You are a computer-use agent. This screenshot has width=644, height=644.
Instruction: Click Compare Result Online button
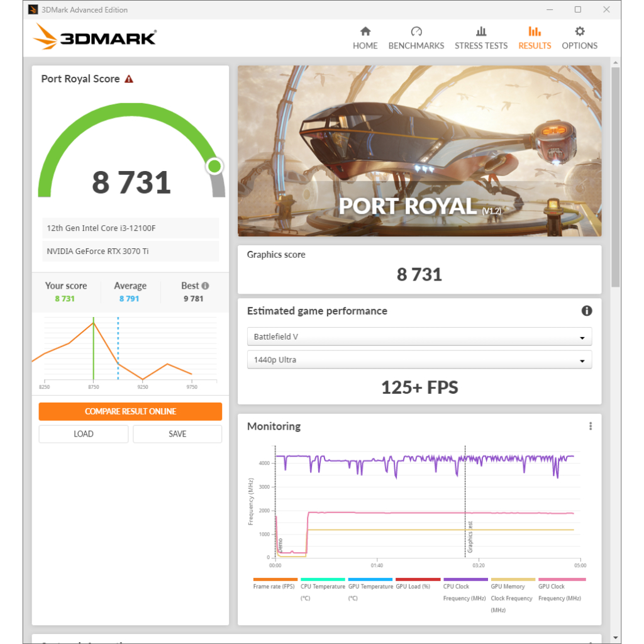tap(130, 411)
